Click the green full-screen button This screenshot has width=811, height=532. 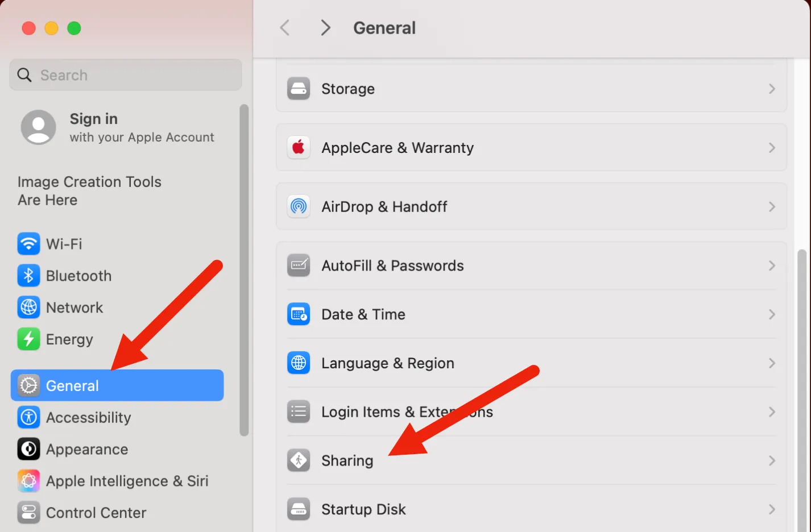[74, 28]
